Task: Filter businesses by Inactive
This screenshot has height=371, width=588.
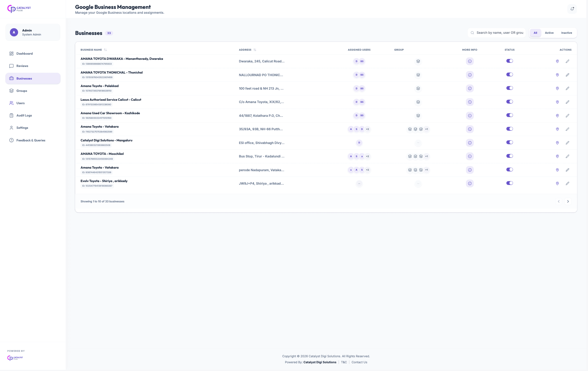Action: click(x=567, y=33)
